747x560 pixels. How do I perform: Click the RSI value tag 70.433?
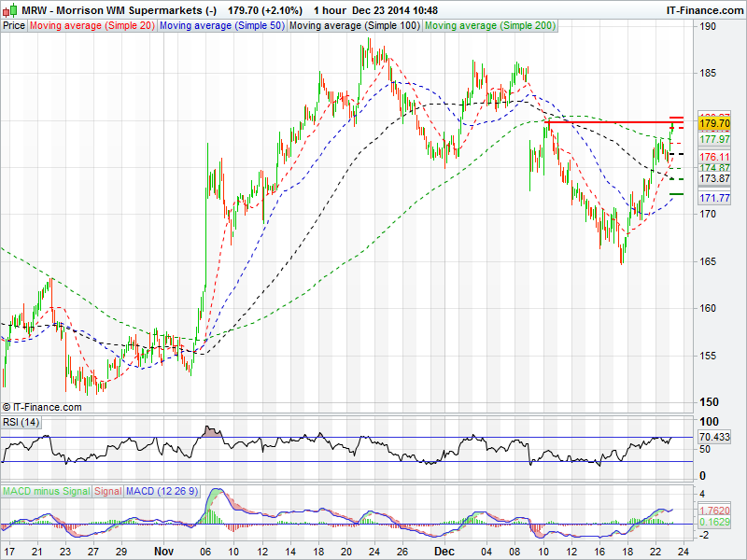pos(715,436)
